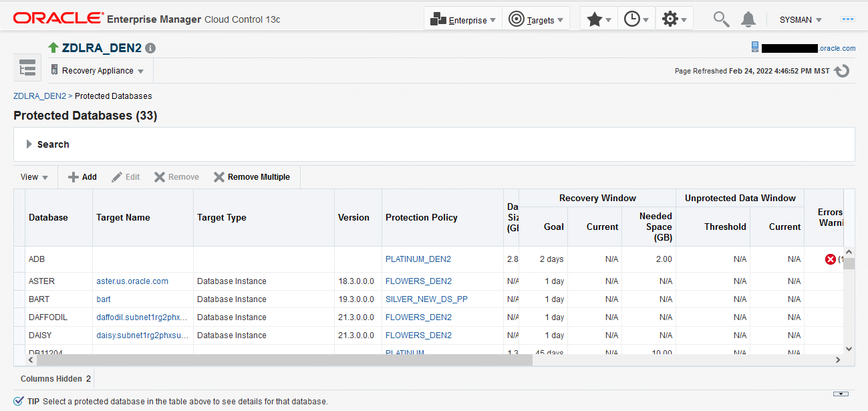Toggle the navigation tree icon
Image resolution: width=868 pixels, height=411 pixels.
click(x=27, y=69)
